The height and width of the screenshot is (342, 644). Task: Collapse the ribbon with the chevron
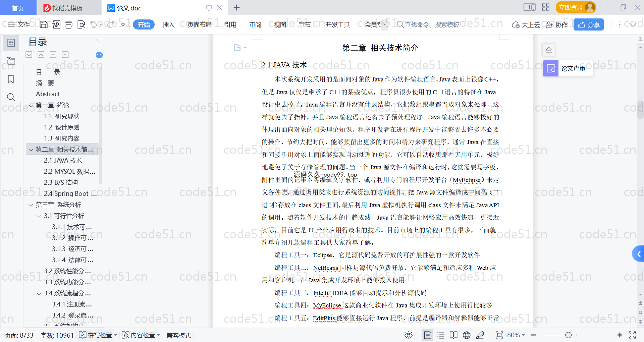pos(633,24)
